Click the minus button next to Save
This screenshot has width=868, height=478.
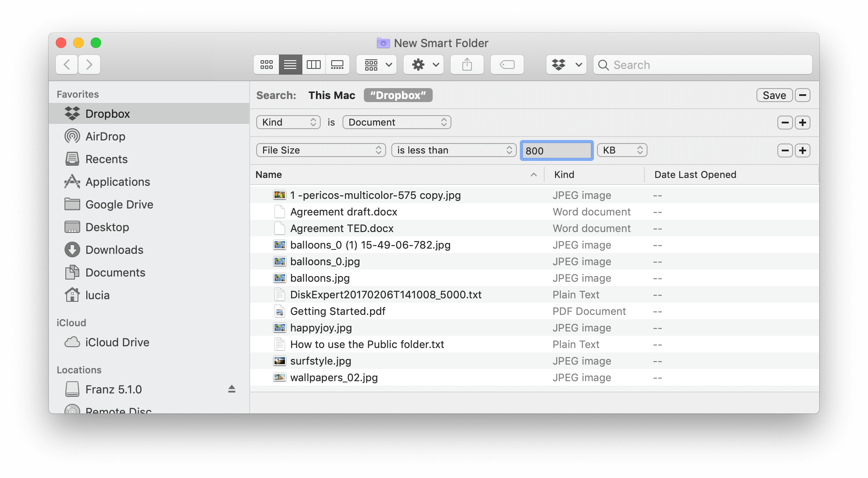(x=803, y=96)
